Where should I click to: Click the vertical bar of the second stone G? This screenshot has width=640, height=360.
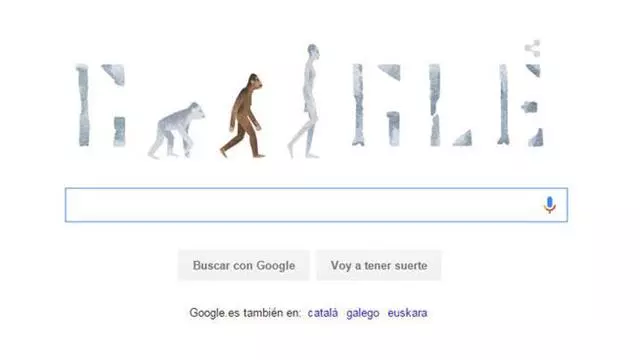pyautogui.click(x=358, y=105)
